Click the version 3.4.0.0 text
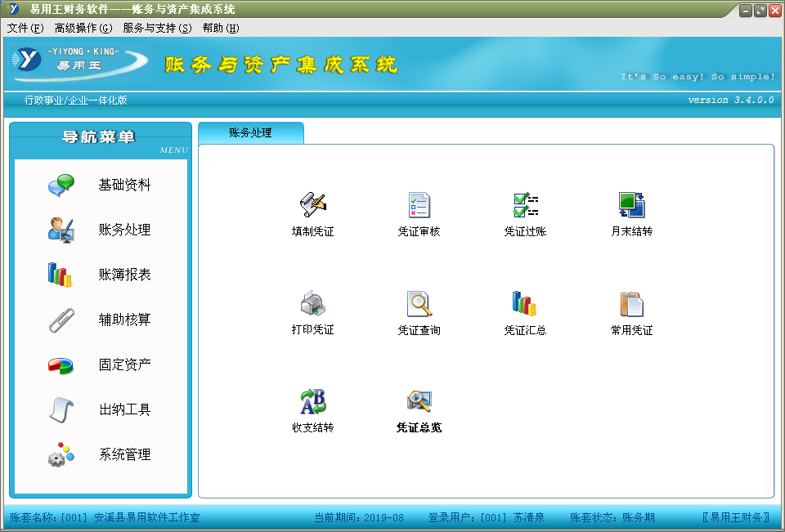Viewport: 785px width, 532px height. click(731, 100)
